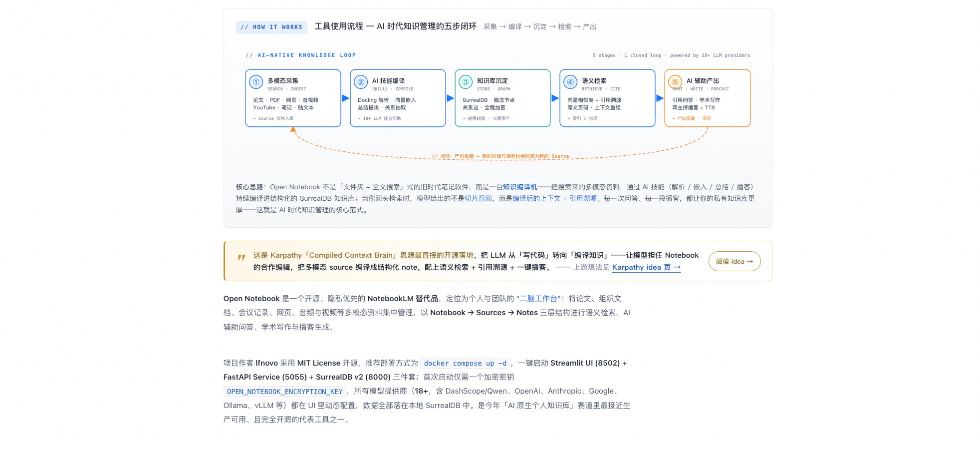
Task: Click the "SKILLS · COMPILE" subtitle
Action: 393,89
